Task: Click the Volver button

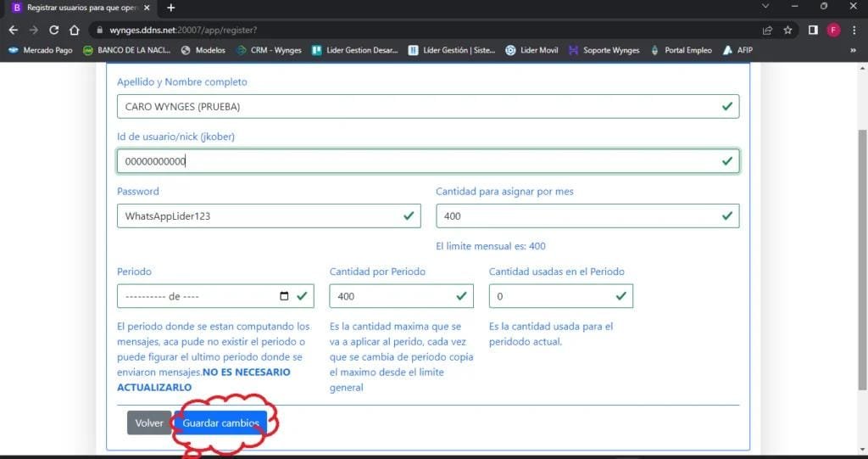Action: point(149,423)
